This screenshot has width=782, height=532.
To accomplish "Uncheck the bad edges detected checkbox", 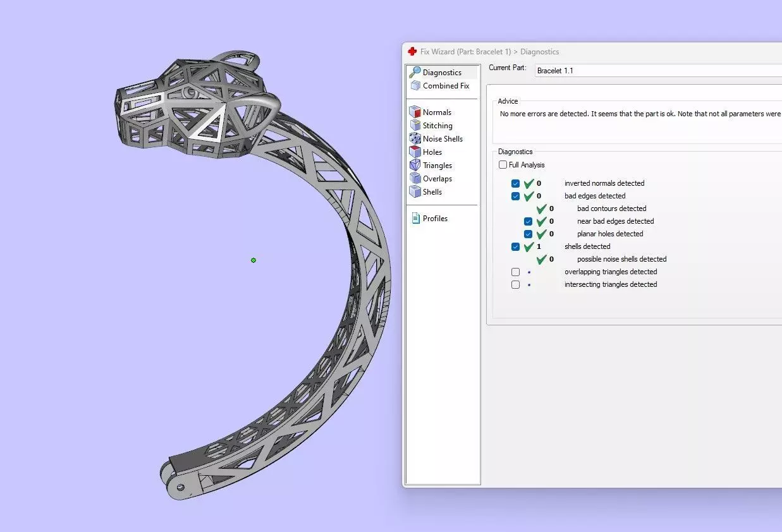I will tap(515, 196).
